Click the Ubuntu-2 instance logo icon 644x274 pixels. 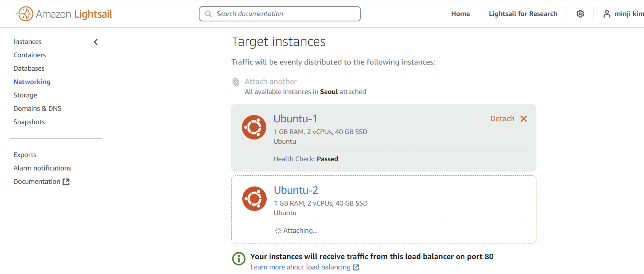point(254,199)
